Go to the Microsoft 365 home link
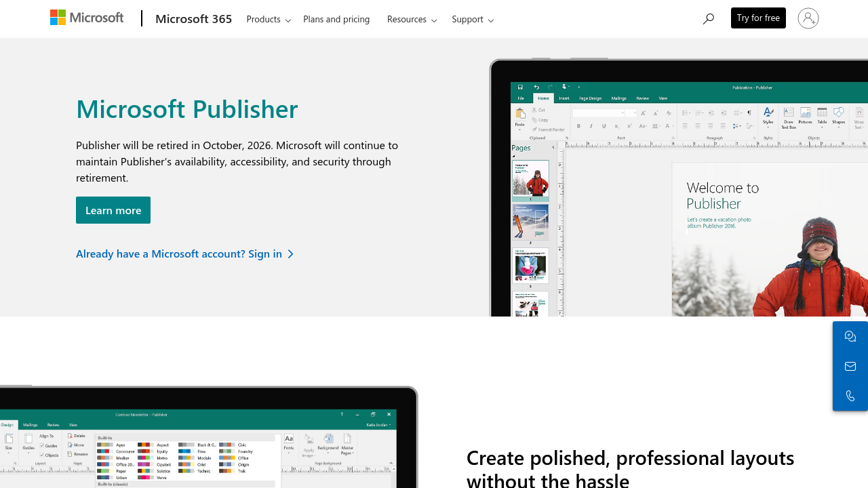868x488 pixels. (193, 19)
